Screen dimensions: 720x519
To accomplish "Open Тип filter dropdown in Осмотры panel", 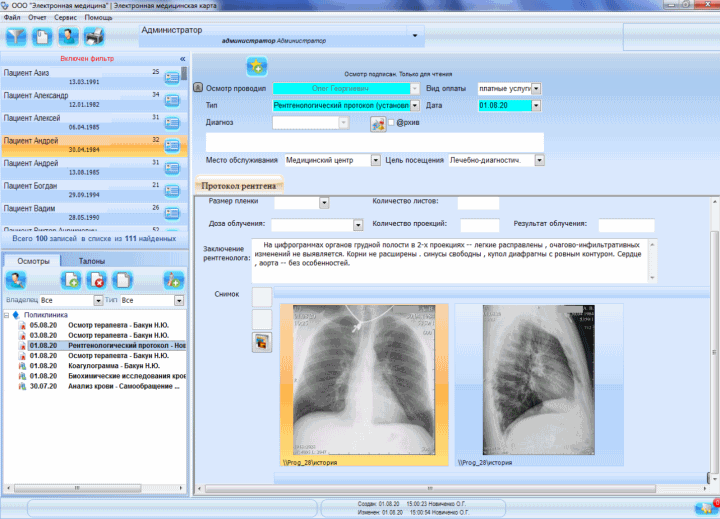I will tap(179, 300).
